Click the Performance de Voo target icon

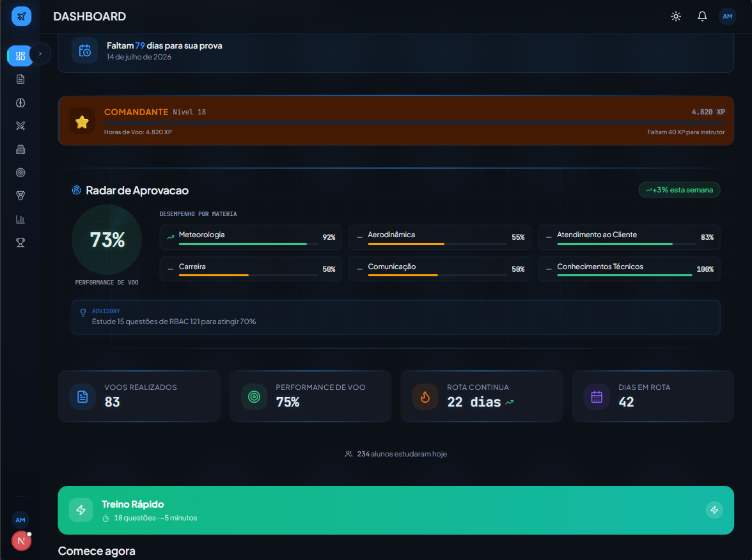pos(255,397)
